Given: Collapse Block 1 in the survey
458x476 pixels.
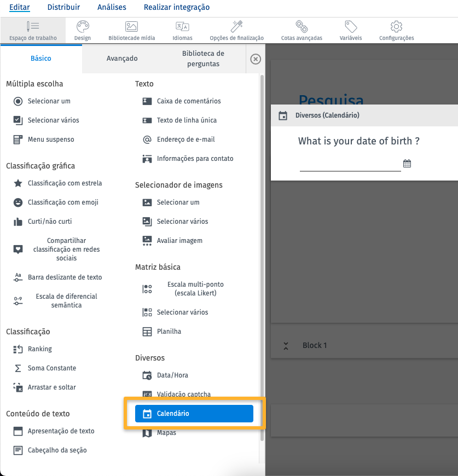Looking at the screenshot, I should 285,345.
